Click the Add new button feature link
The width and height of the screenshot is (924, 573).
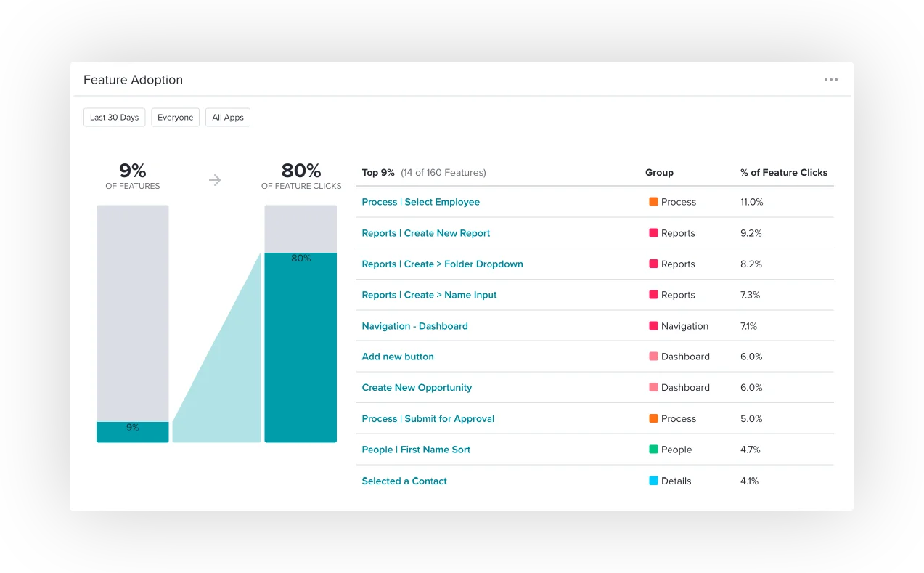398,357
